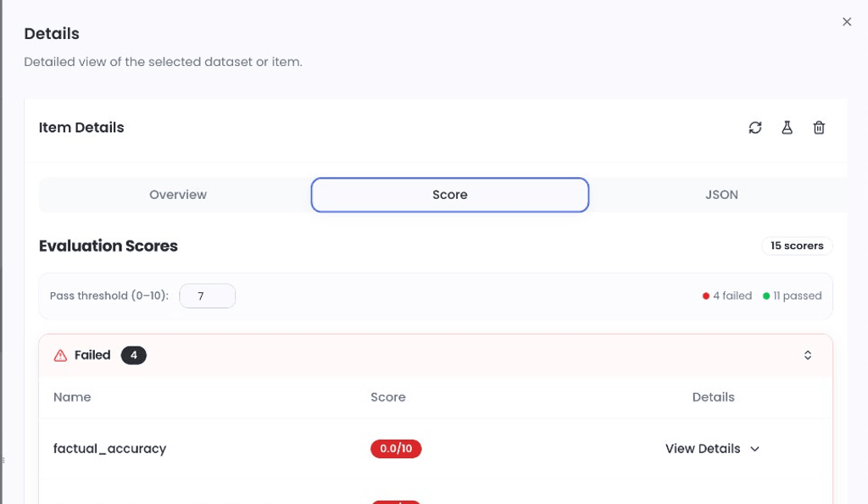868x504 pixels.
Task: Click the Name column header
Action: tap(72, 397)
